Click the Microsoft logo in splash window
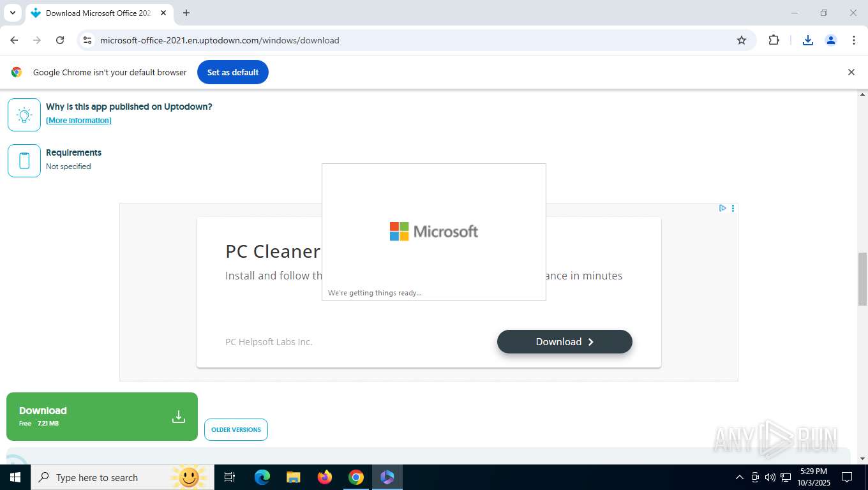 coord(434,231)
